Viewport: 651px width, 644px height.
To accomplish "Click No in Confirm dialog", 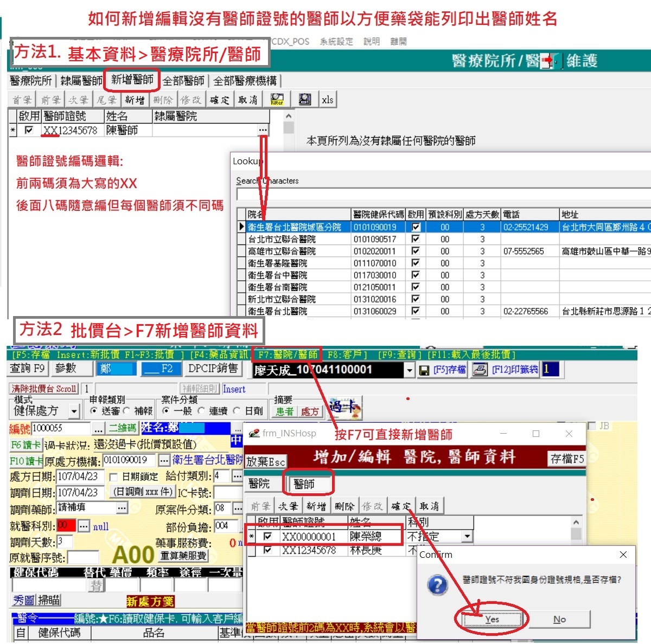I will 560,619.
